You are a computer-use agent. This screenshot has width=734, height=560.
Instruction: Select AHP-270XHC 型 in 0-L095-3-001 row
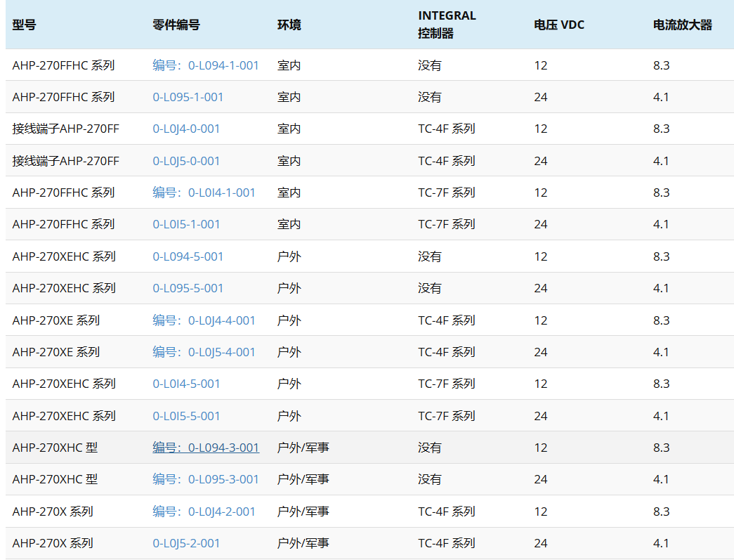pos(55,479)
